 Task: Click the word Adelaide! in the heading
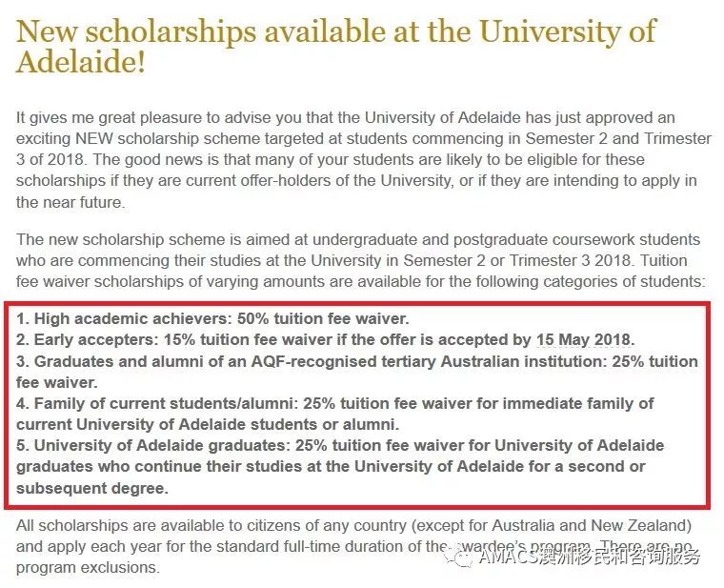[x=81, y=61]
